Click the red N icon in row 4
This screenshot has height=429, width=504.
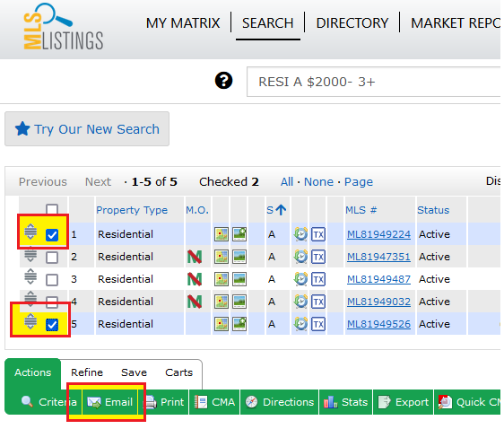195,302
